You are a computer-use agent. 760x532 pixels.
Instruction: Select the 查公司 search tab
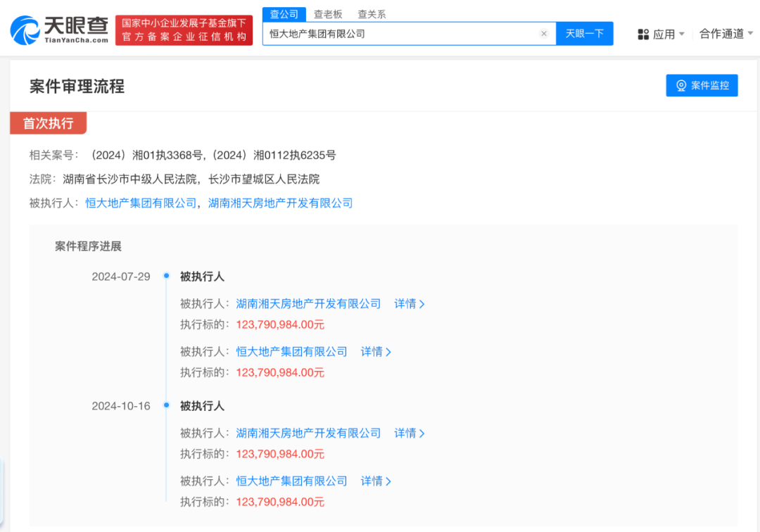pos(284,14)
